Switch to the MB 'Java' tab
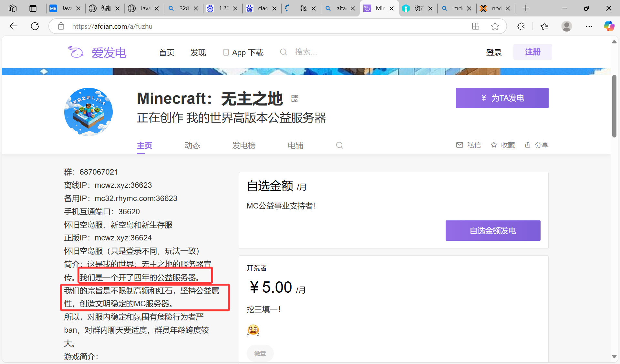Image resolution: width=620 pixels, height=364 pixels. (x=66, y=8)
